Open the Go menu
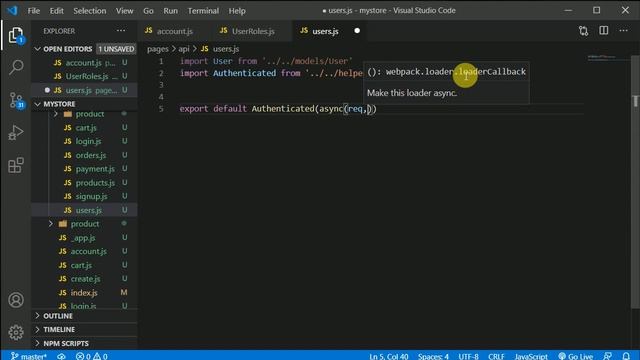 148,11
